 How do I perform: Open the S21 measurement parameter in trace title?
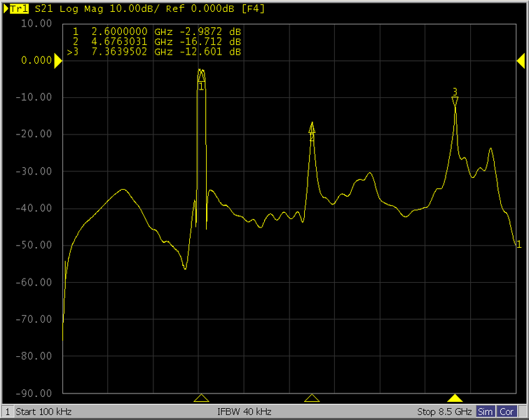pos(43,10)
